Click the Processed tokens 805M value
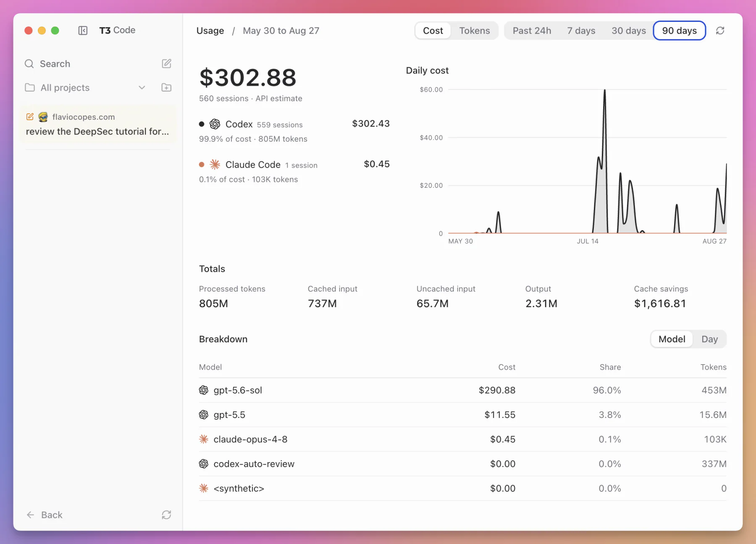This screenshot has width=756, height=544. (213, 303)
